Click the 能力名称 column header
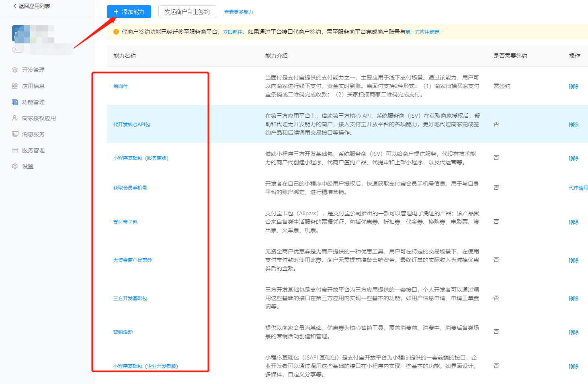The height and width of the screenshot is (384, 588). coord(125,56)
